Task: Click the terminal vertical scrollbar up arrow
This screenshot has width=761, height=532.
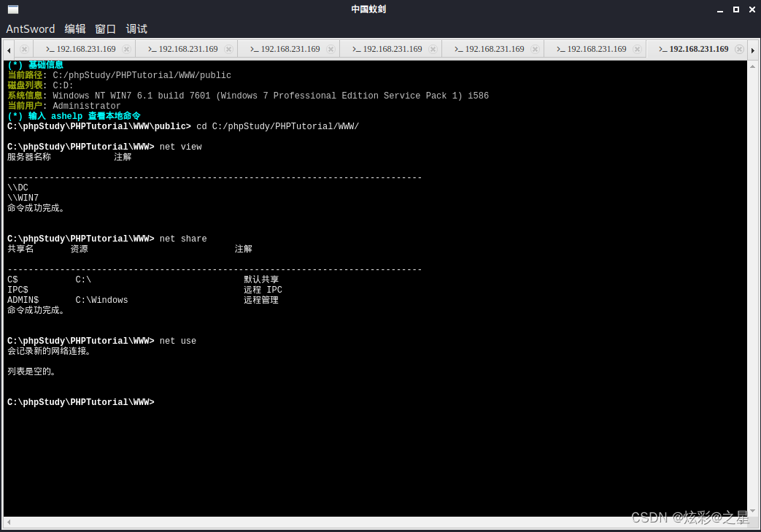Action: (x=752, y=66)
